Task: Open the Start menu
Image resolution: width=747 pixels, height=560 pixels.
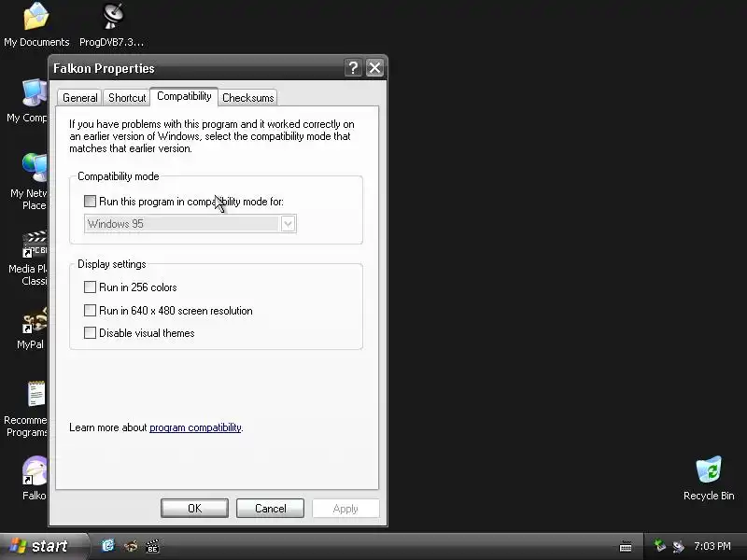Action: 44,546
